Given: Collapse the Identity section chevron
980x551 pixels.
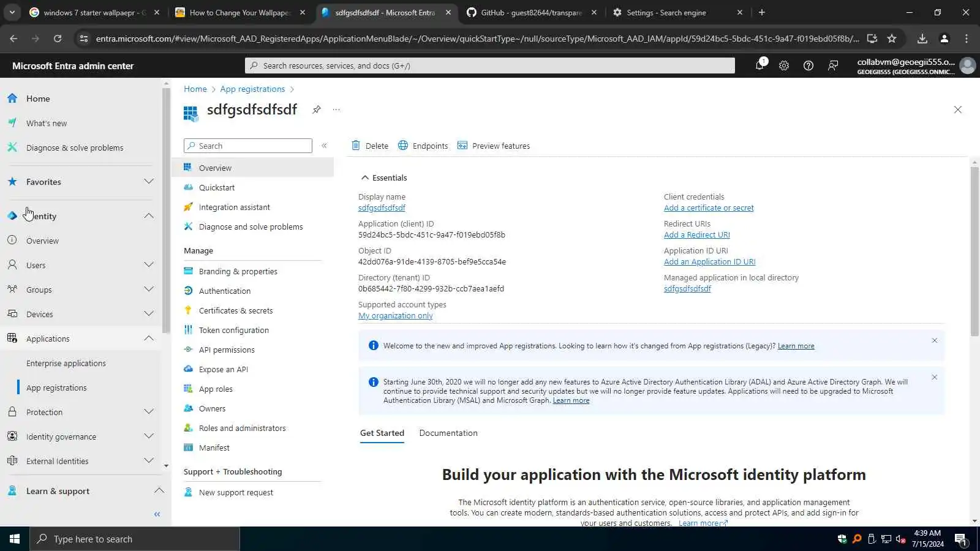Looking at the screenshot, I should coord(149,216).
